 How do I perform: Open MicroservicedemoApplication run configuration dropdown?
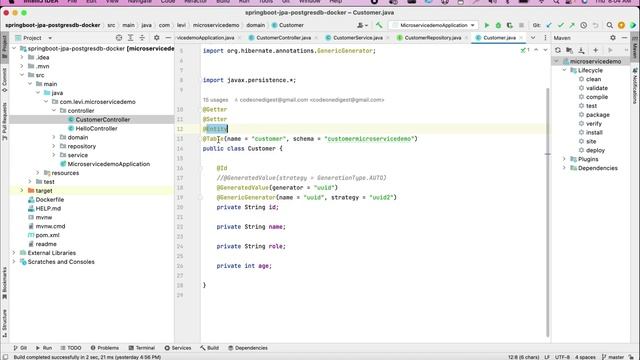433,25
